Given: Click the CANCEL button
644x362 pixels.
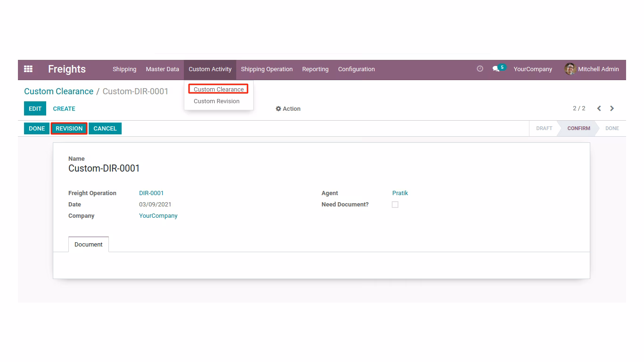Looking at the screenshot, I should 105,128.
